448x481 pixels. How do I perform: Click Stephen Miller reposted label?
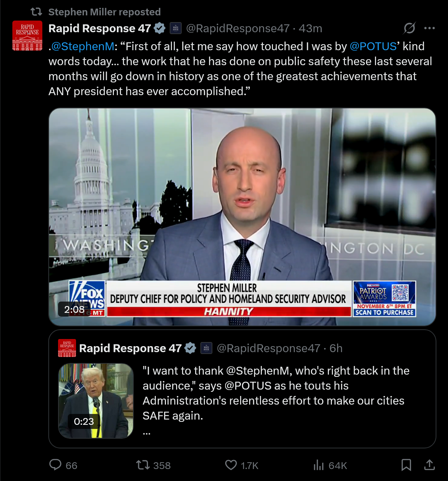point(105,12)
